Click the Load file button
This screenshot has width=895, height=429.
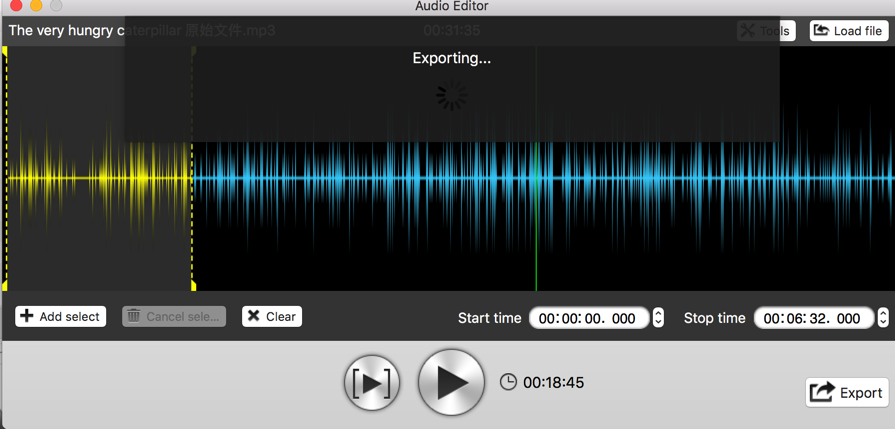click(x=849, y=31)
